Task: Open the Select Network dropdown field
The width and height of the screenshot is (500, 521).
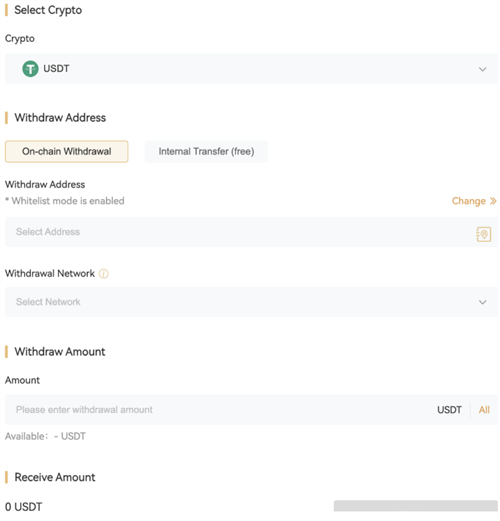Action: coord(251,302)
